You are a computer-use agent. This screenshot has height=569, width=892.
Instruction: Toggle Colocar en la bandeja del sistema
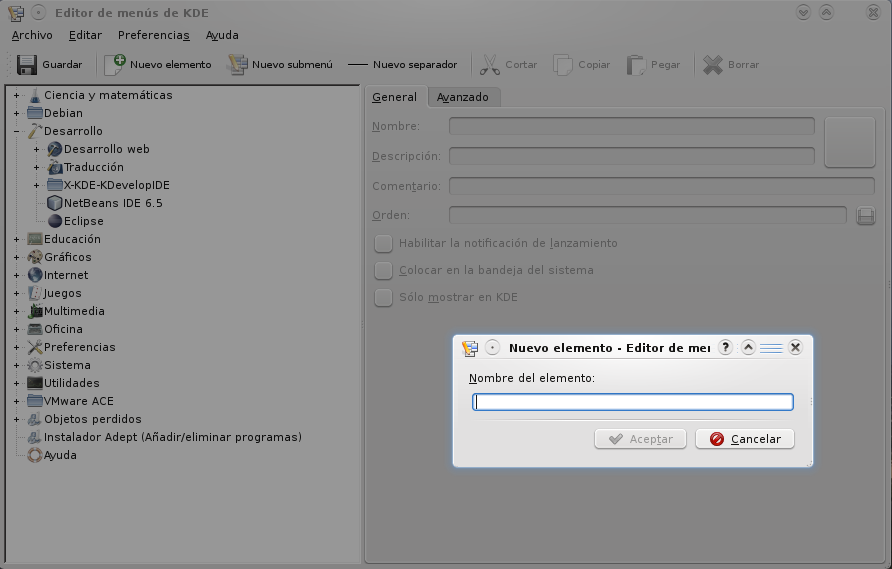tap(383, 270)
